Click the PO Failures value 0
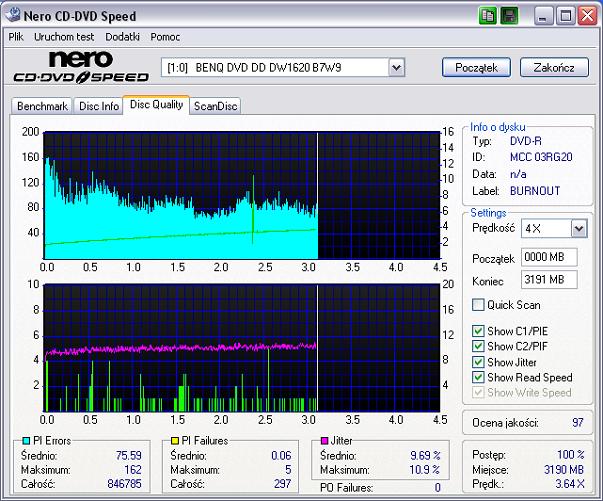The image size is (603, 501). click(438, 488)
